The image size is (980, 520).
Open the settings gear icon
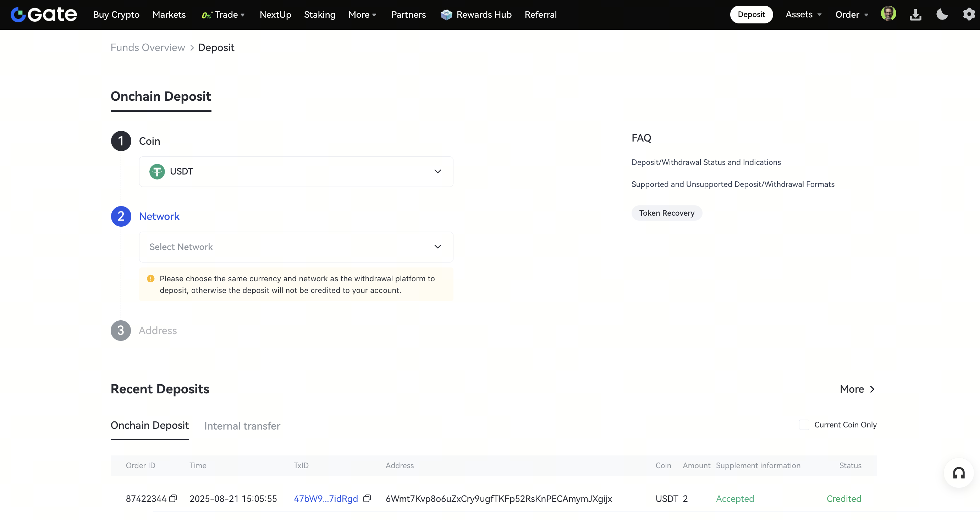[x=969, y=15]
